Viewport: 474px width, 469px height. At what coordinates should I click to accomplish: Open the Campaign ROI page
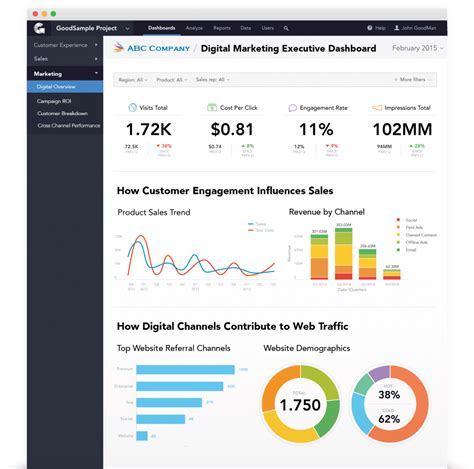(54, 101)
